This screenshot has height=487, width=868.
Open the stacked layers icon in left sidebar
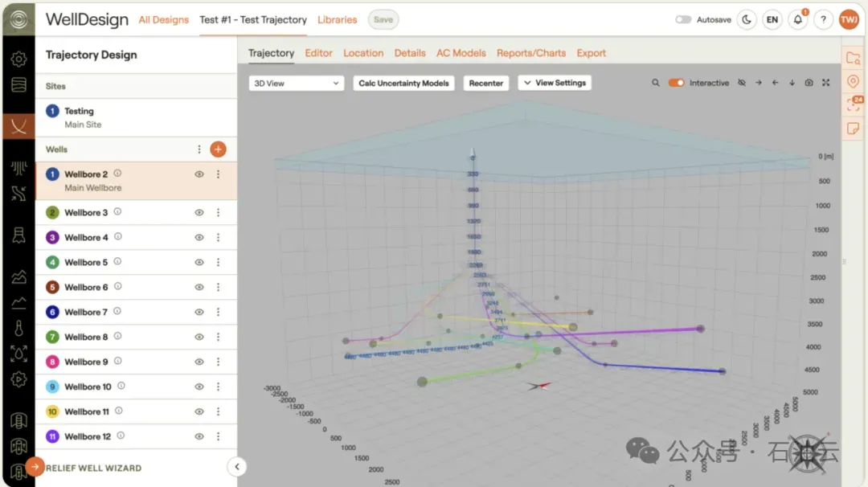(18, 84)
